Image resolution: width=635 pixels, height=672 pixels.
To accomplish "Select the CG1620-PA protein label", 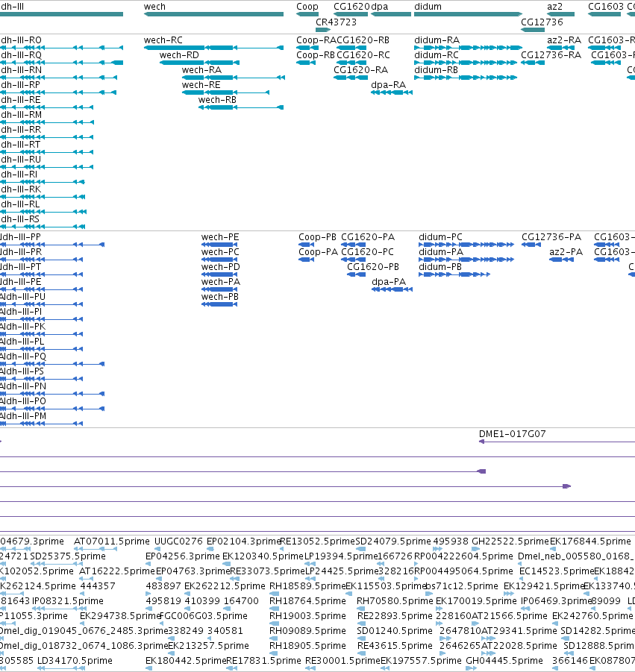I will pos(368,237).
